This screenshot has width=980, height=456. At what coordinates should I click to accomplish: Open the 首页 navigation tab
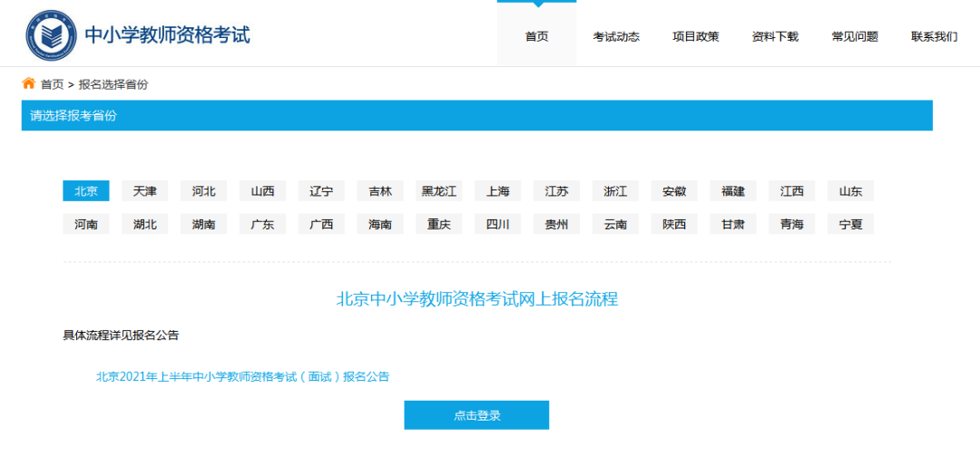click(x=536, y=36)
